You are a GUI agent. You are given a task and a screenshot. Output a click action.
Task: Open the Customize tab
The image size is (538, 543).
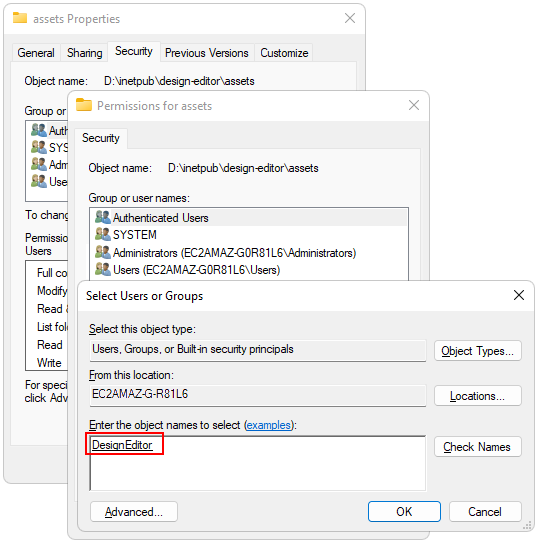(x=284, y=53)
